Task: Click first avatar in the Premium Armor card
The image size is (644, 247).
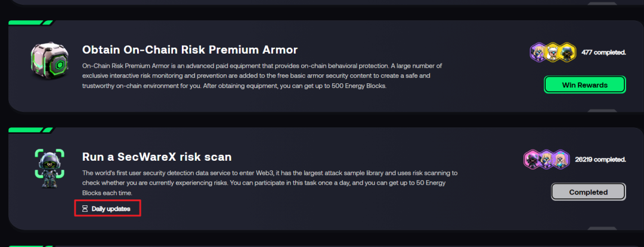Action: (x=538, y=53)
